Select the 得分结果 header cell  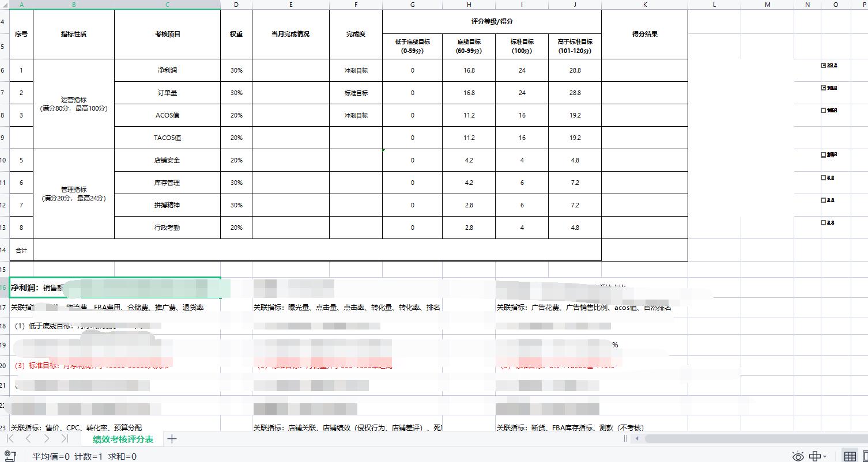pyautogui.click(x=644, y=34)
